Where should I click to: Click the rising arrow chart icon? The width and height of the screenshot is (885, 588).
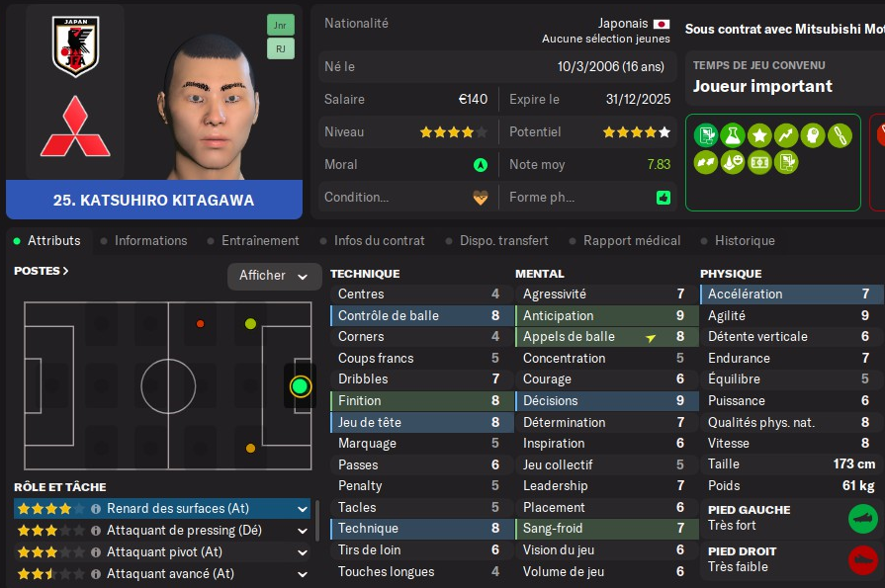[x=786, y=134]
